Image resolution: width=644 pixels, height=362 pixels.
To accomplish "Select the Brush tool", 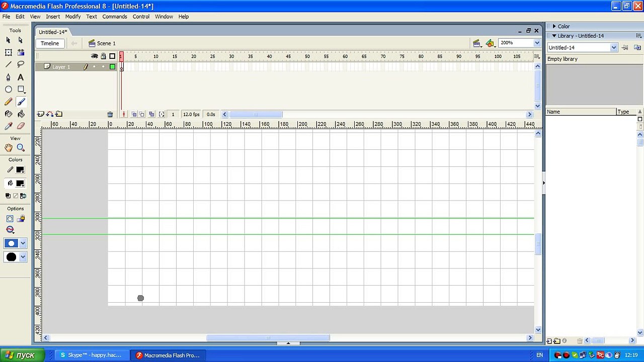I will [21, 102].
